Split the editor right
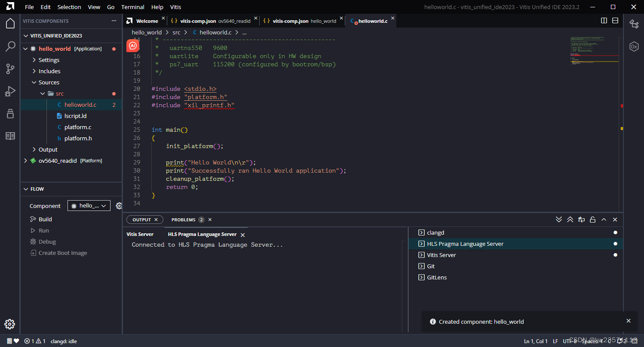 604,21
